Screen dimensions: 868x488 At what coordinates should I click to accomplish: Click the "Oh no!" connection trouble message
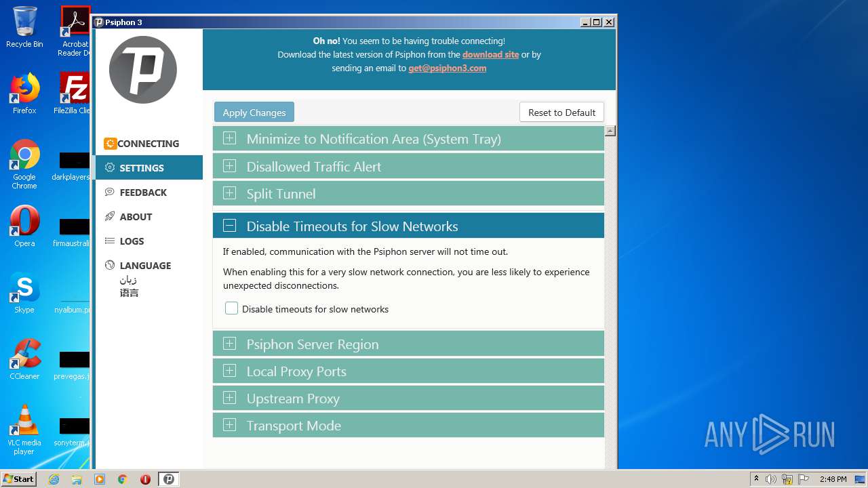pos(409,41)
